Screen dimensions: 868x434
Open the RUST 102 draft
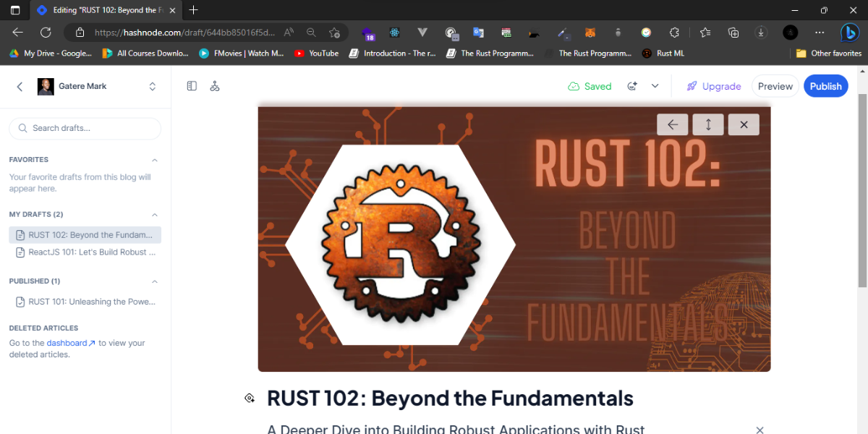pyautogui.click(x=85, y=235)
